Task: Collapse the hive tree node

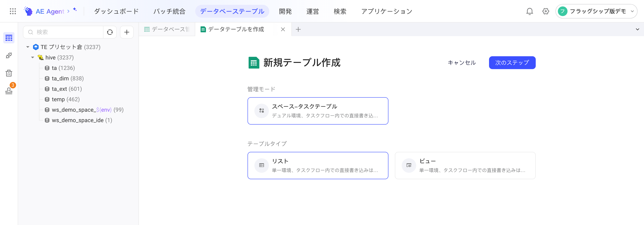Action: tap(32, 57)
